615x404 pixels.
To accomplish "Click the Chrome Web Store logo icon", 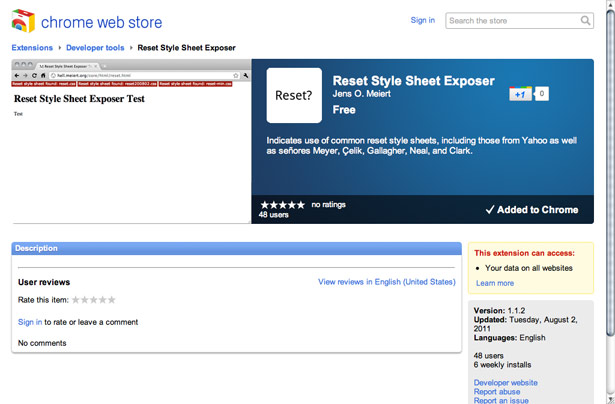I will (23, 21).
